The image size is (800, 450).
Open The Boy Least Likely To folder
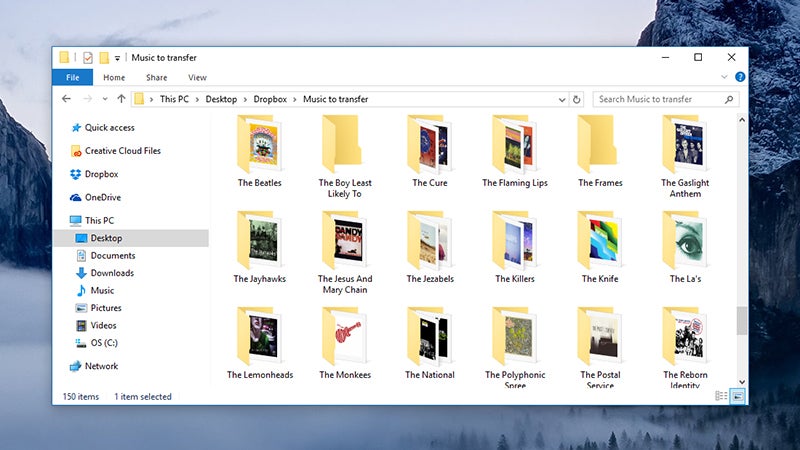click(345, 157)
